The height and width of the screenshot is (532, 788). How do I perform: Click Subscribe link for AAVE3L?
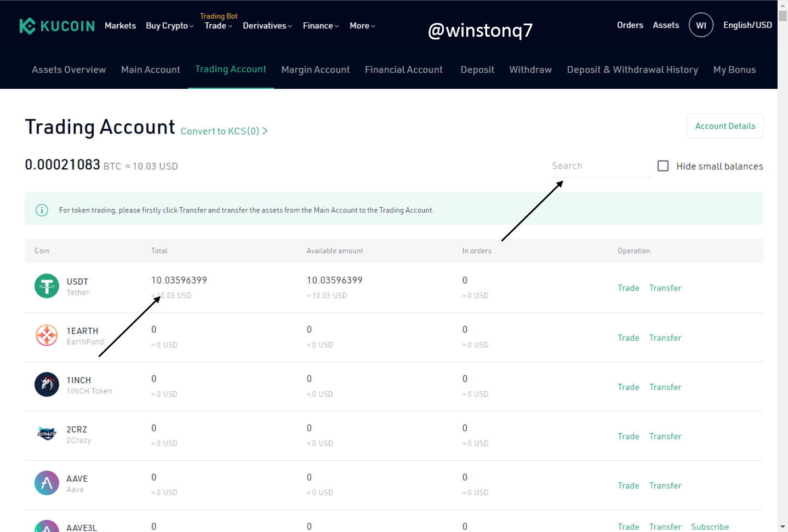click(710, 527)
